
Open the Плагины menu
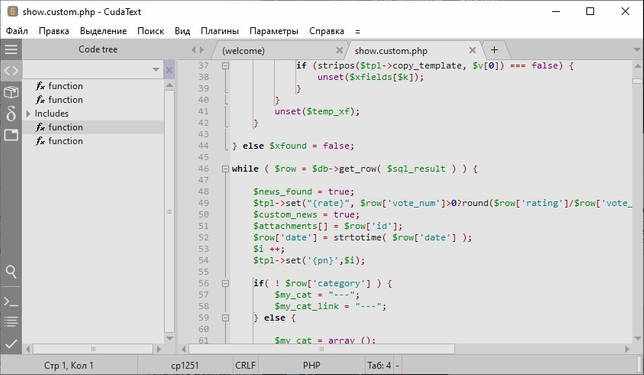[x=219, y=31]
